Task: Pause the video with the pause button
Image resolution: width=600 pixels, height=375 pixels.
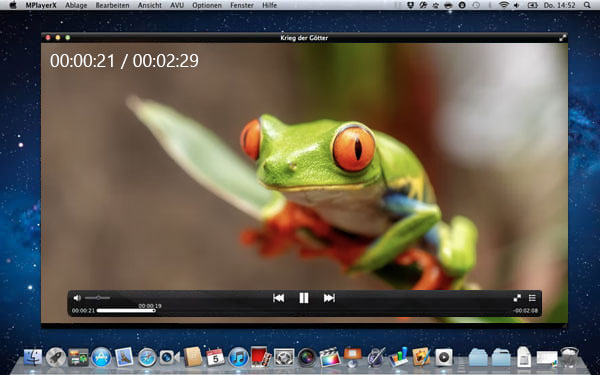Action: [304, 298]
